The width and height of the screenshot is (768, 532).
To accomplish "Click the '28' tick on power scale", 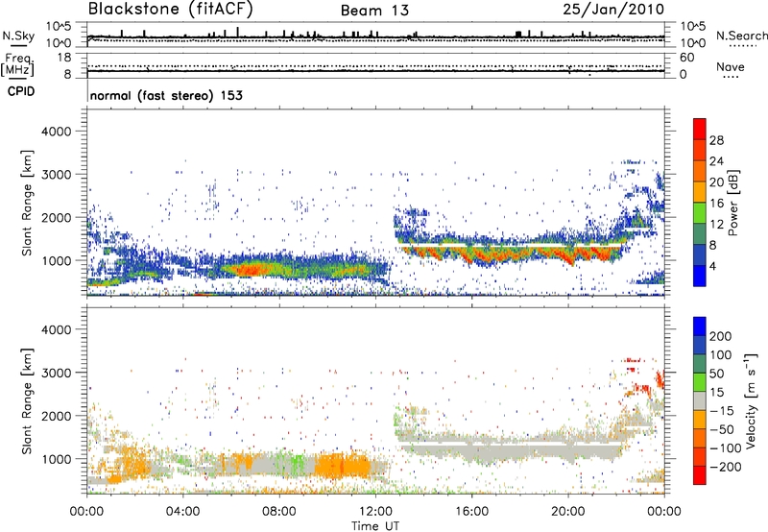I will (716, 140).
